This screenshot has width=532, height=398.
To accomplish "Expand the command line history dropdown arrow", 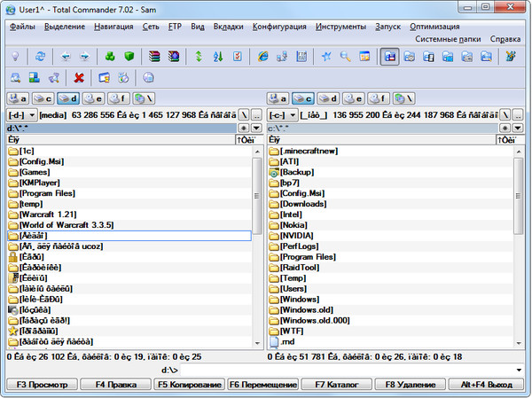I will 517,368.
